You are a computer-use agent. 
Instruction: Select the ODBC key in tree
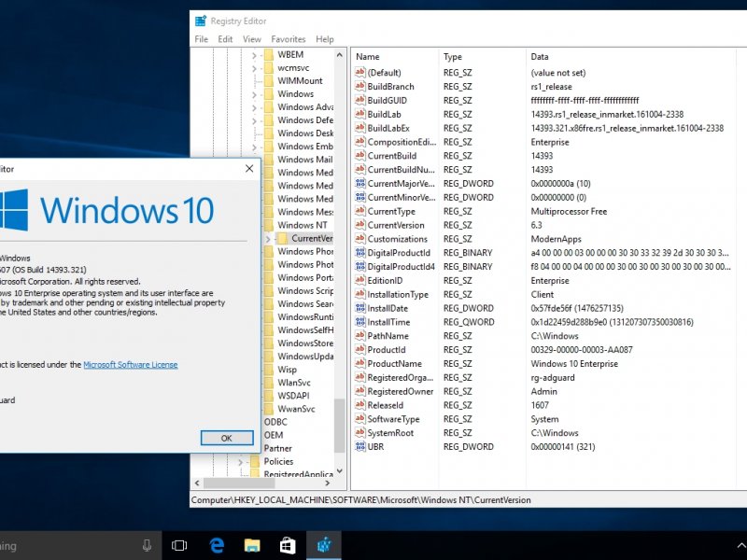[x=275, y=422]
